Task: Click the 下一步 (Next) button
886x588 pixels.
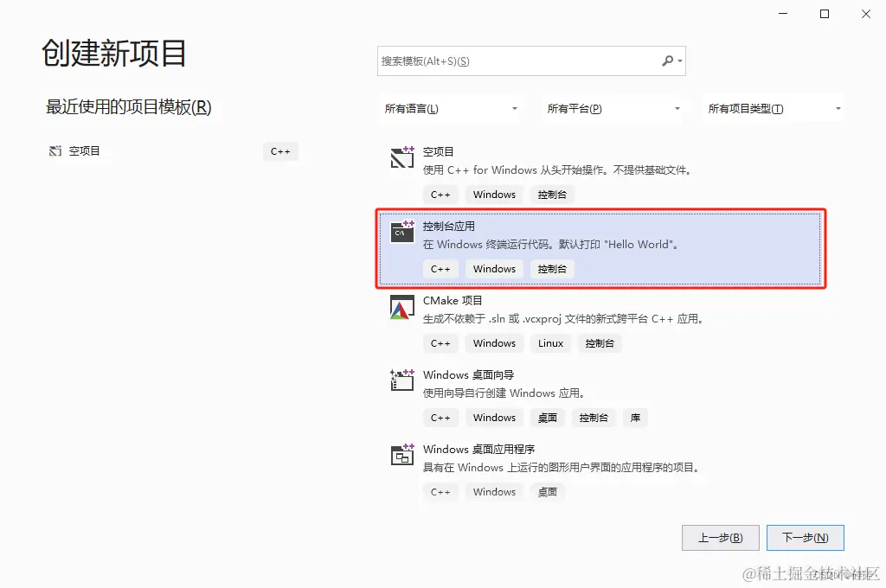Action: click(805, 537)
